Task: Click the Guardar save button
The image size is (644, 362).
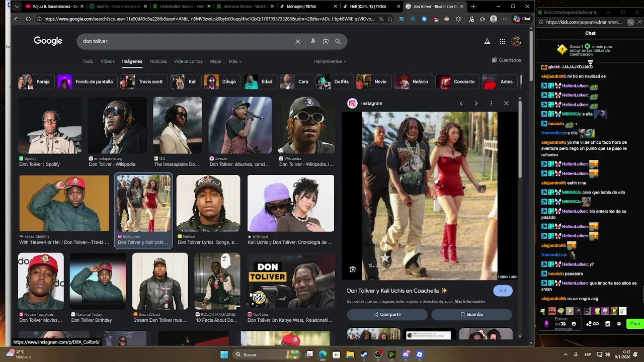Action: pos(471,315)
